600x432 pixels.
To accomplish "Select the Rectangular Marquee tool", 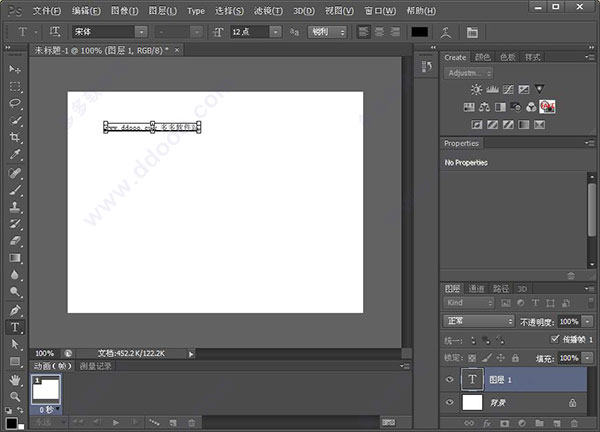I will click(x=15, y=86).
